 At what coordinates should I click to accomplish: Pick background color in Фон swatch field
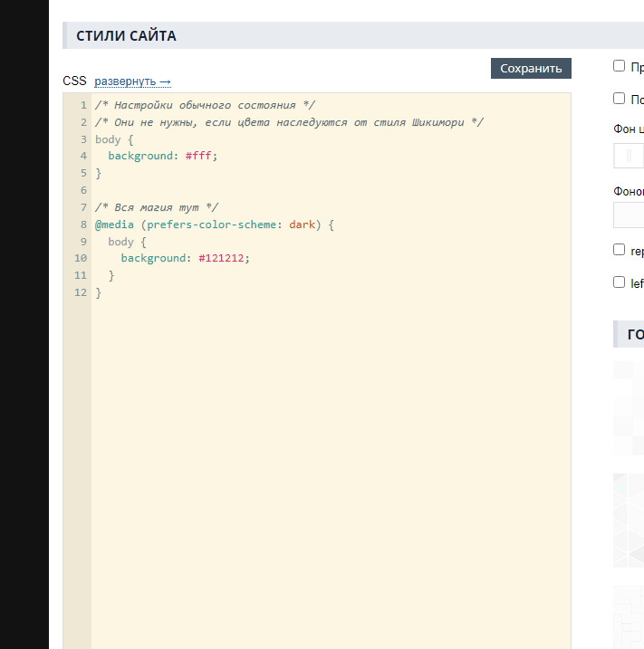(x=629, y=157)
